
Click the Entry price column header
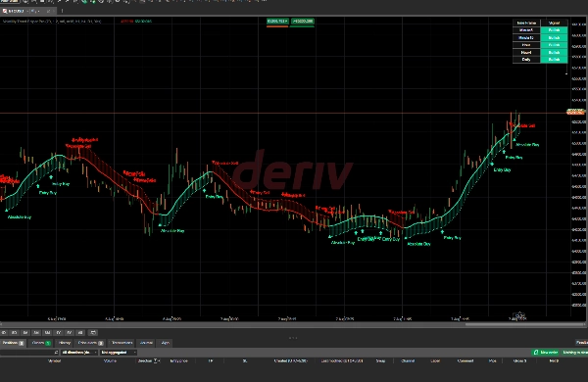pos(179,360)
